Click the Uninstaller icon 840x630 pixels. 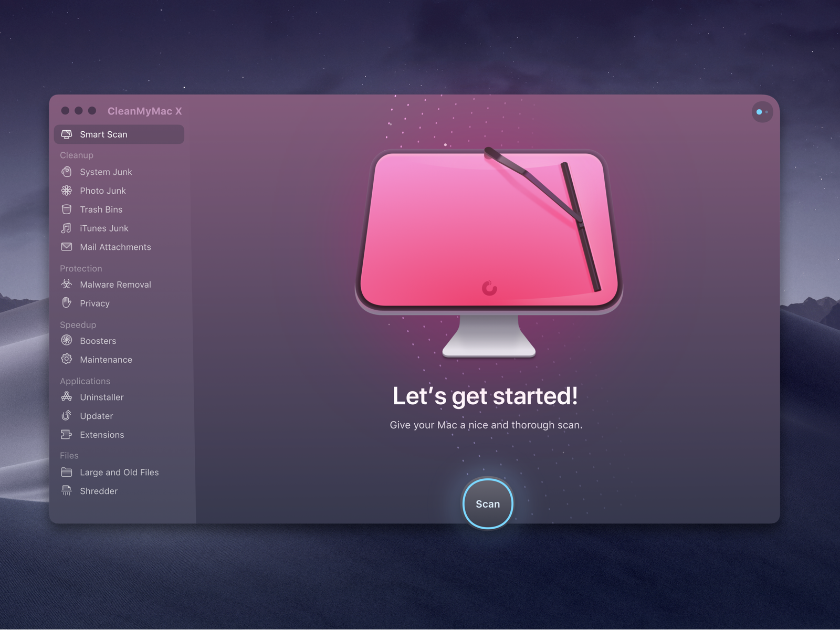coord(67,397)
